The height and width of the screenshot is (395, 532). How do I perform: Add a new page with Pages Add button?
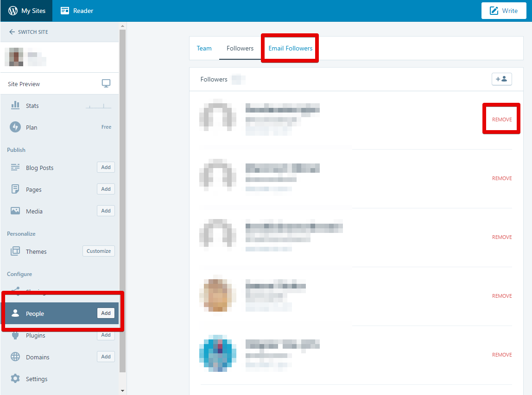106,189
